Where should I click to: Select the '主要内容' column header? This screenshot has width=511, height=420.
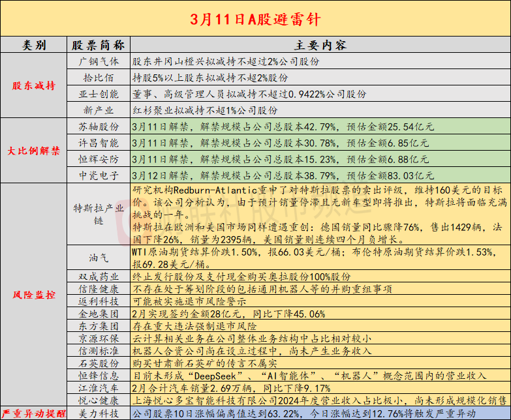320,45
